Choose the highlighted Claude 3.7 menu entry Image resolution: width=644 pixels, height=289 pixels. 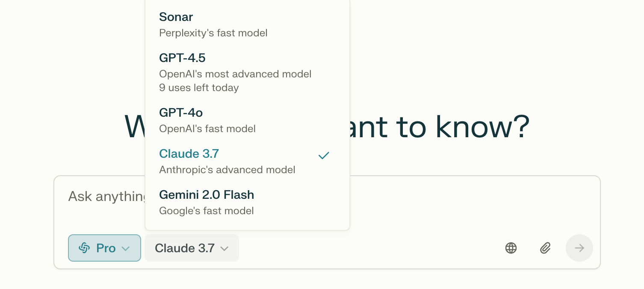247,161
